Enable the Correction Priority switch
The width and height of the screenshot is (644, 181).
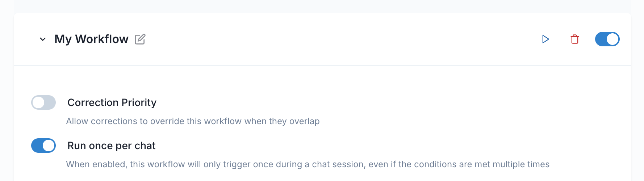pos(43,102)
